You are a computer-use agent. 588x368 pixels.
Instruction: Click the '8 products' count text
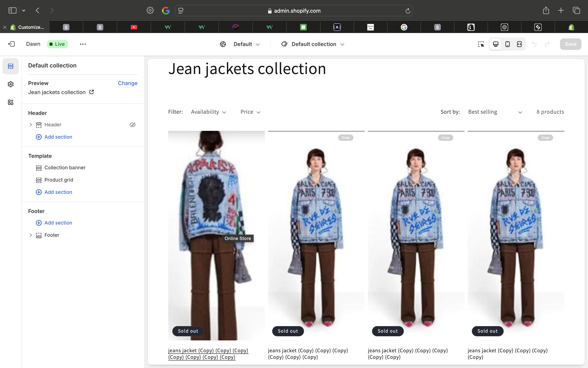[x=550, y=112]
